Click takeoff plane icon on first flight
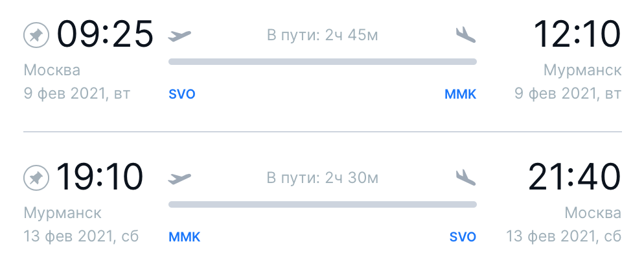 [x=179, y=36]
